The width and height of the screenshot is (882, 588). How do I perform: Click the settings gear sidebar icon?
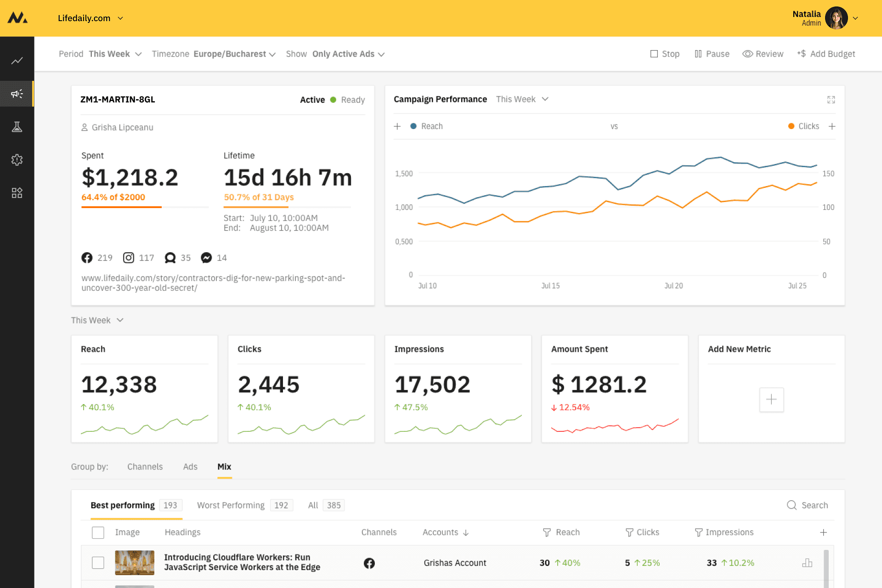17,160
